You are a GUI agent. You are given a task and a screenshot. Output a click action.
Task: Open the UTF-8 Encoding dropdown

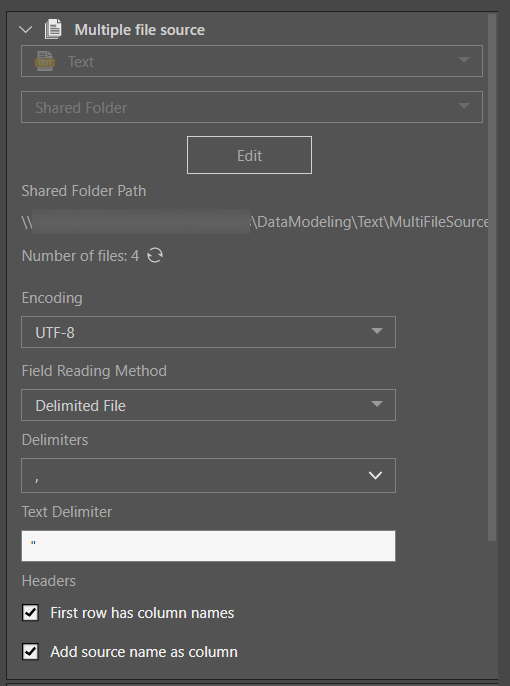tap(209, 332)
